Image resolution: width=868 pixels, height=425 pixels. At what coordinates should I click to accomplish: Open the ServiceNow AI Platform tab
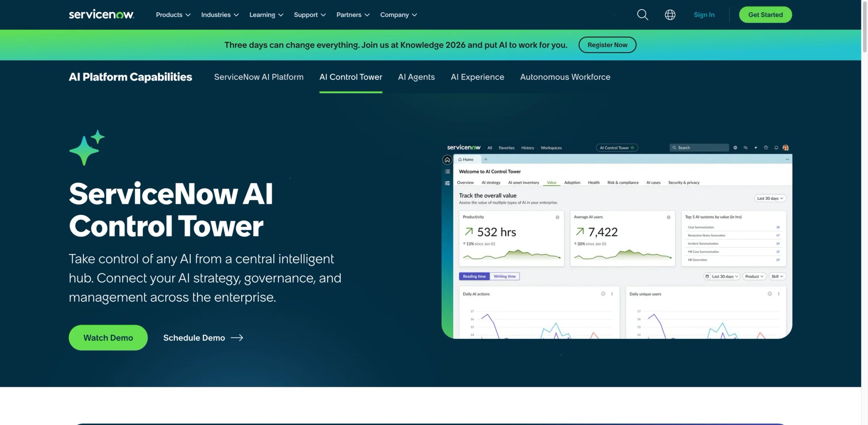pos(259,77)
